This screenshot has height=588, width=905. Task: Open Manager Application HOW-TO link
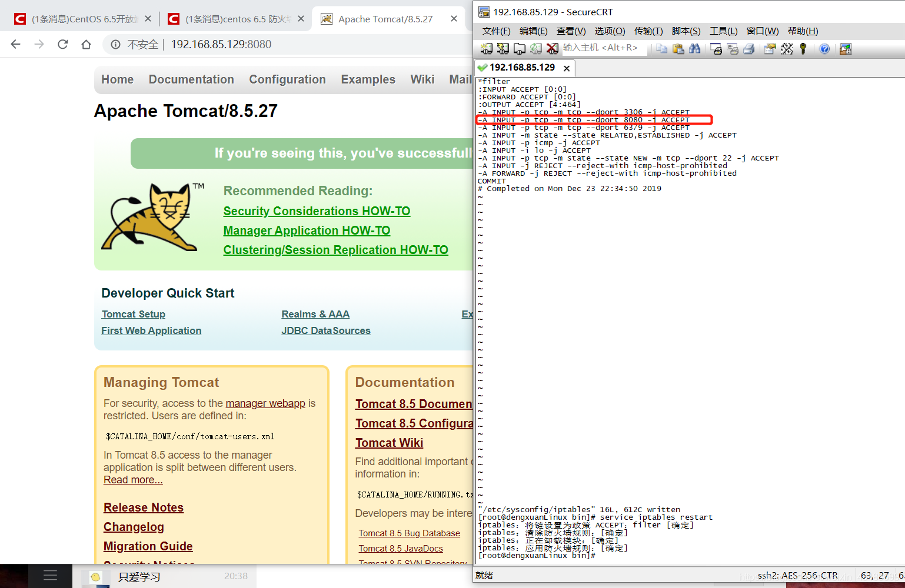[307, 230]
